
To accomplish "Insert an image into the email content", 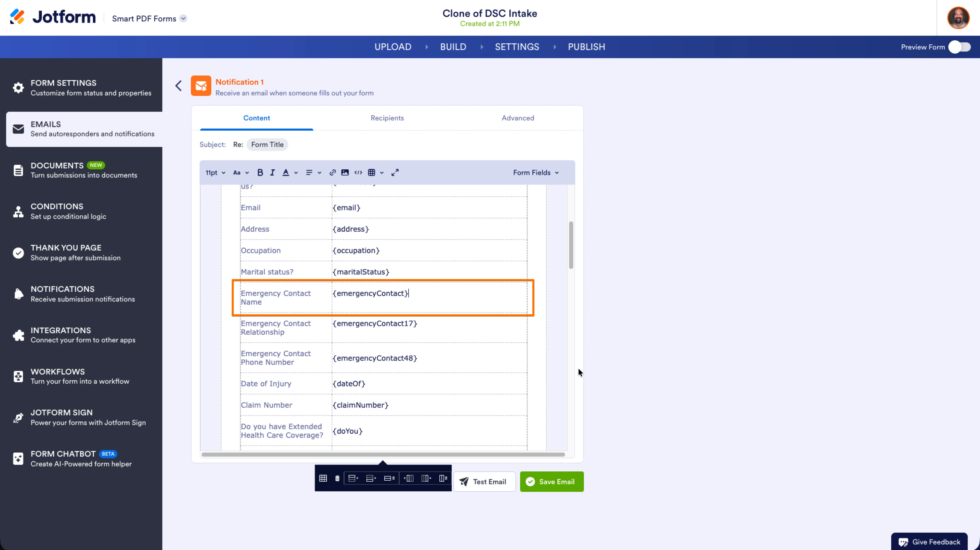I will [x=345, y=172].
